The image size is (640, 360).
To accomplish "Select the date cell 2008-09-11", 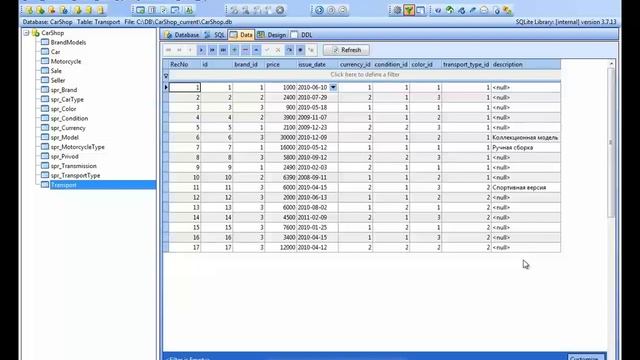I will point(317,178).
